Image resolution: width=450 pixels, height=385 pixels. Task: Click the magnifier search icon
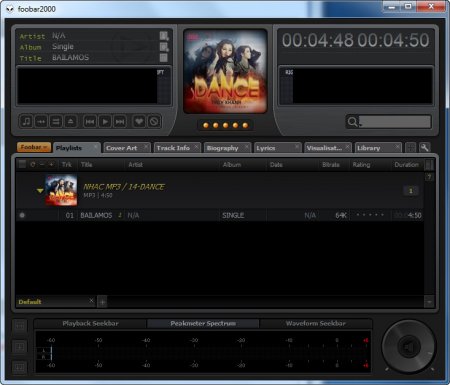(x=352, y=121)
